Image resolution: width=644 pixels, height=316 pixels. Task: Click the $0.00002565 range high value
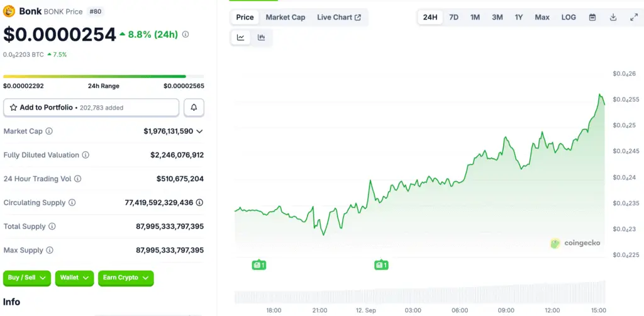(184, 86)
